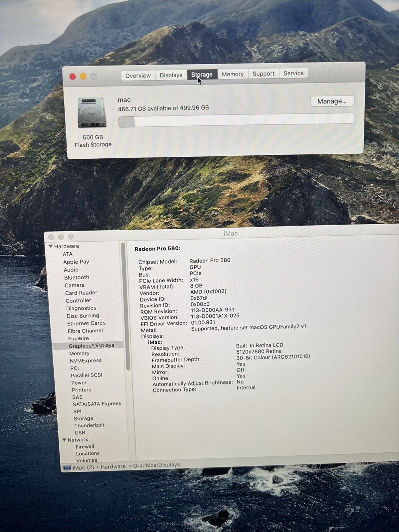Select PCI in the sidebar
Viewport: 399px width, 532px height.
point(75,368)
